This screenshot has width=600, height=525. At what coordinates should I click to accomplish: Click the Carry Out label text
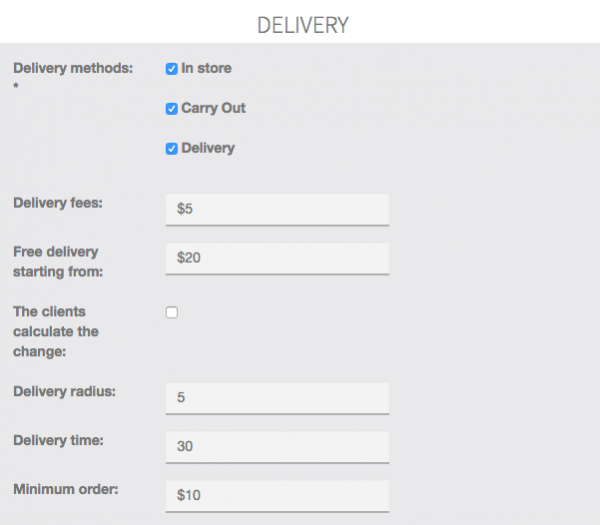[213, 108]
